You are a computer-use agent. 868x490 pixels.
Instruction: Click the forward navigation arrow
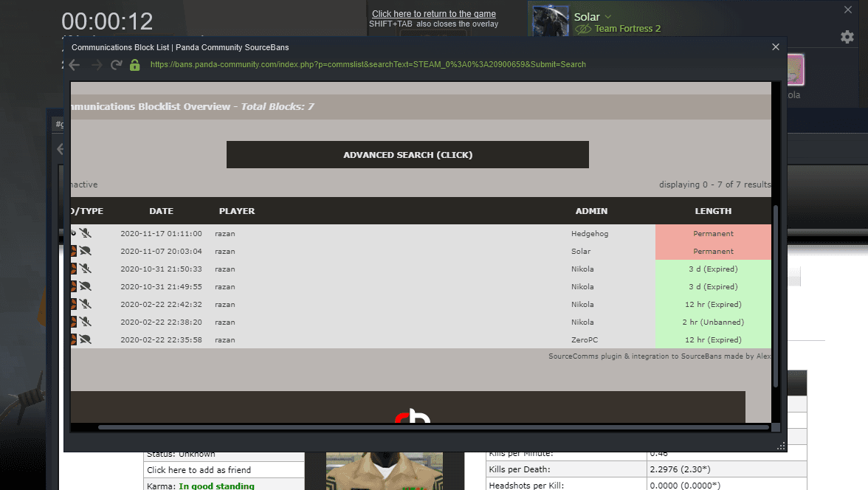click(96, 65)
